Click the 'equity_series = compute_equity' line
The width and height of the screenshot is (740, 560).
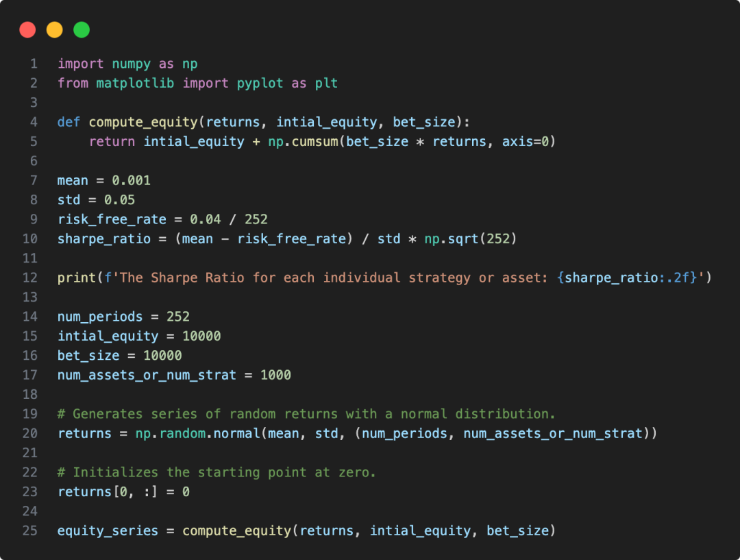coord(306,531)
